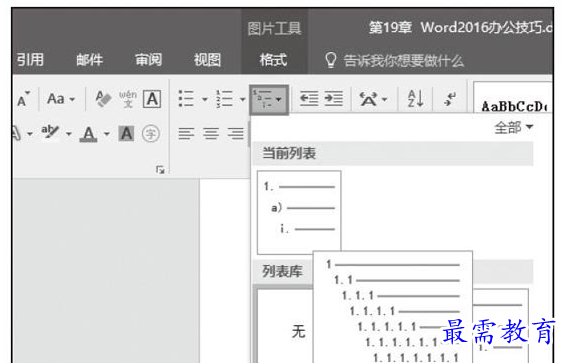Apply character border boxed A icon
Image resolution: width=564 pixels, height=363 pixels.
point(152,99)
